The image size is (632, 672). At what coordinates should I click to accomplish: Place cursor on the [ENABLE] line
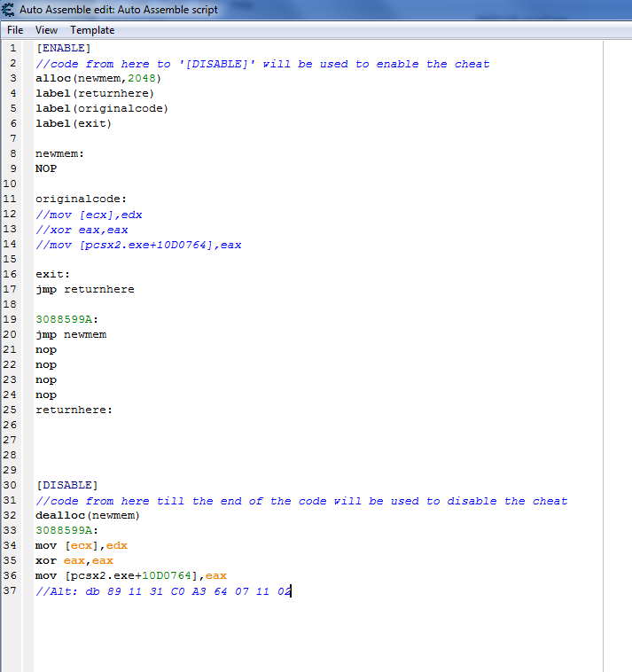coord(63,48)
